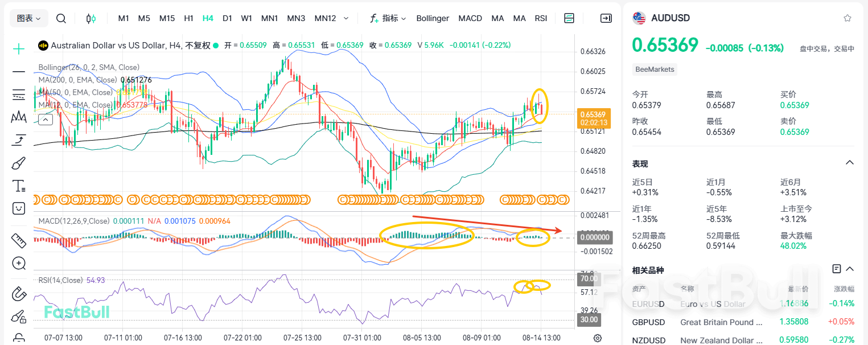The height and width of the screenshot is (345, 868).
Task: Expand more timeframes after MN12
Action: [x=346, y=18]
